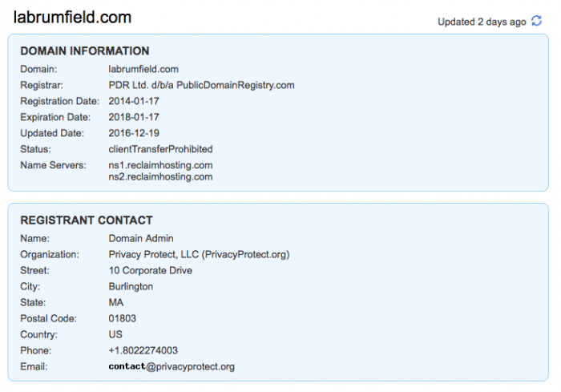The width and height of the screenshot is (561, 392).
Task: Select the postal code 01803
Action: tap(123, 318)
